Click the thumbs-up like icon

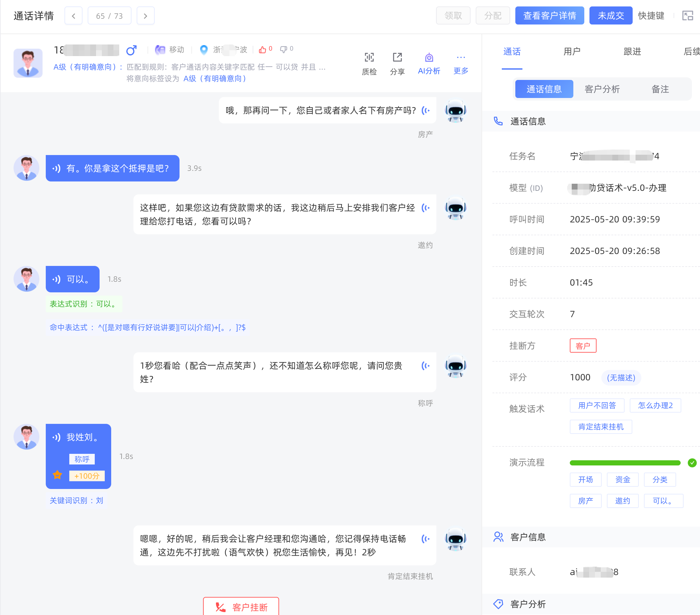(262, 50)
